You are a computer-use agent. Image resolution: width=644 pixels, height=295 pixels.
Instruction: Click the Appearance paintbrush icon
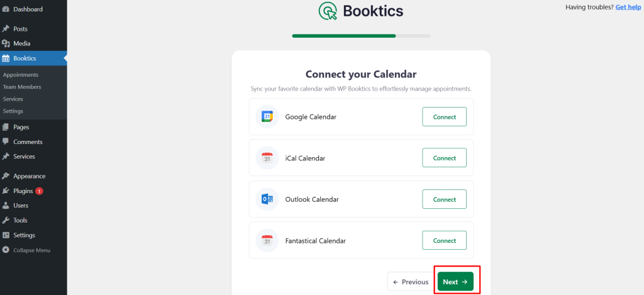(6, 176)
